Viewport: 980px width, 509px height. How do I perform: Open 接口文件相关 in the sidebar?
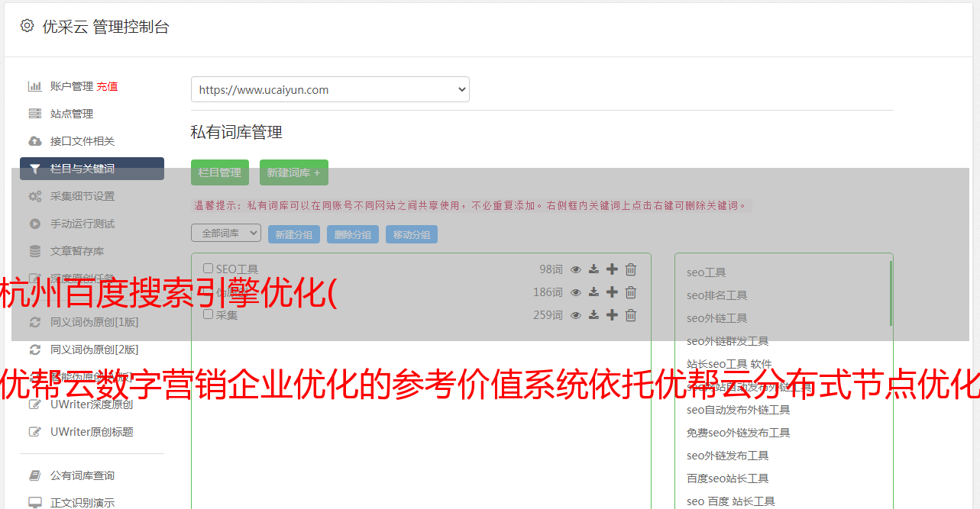click(x=82, y=141)
